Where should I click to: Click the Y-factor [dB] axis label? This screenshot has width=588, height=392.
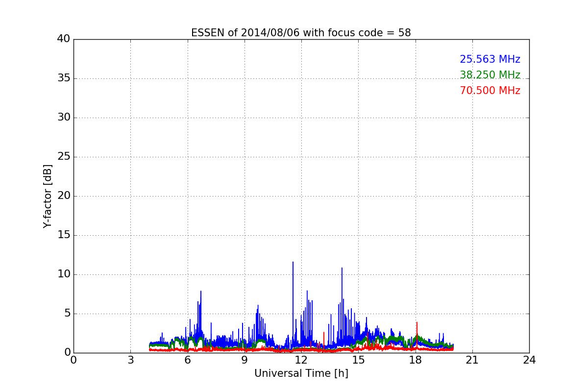pos(48,196)
